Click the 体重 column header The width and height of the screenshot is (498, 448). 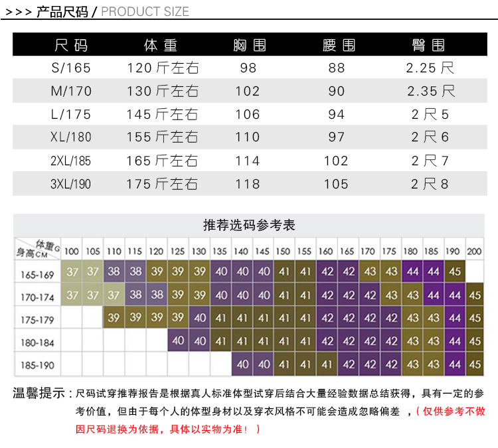click(161, 45)
